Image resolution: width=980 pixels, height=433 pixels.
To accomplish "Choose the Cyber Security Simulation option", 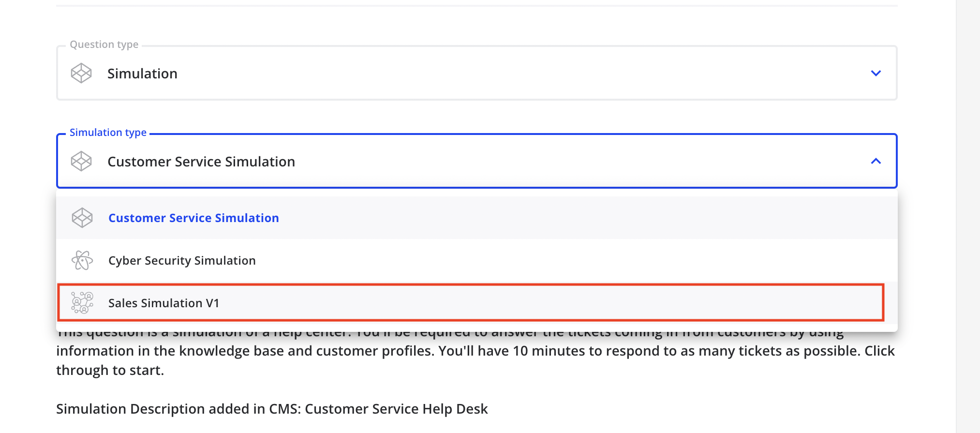I will click(476, 260).
